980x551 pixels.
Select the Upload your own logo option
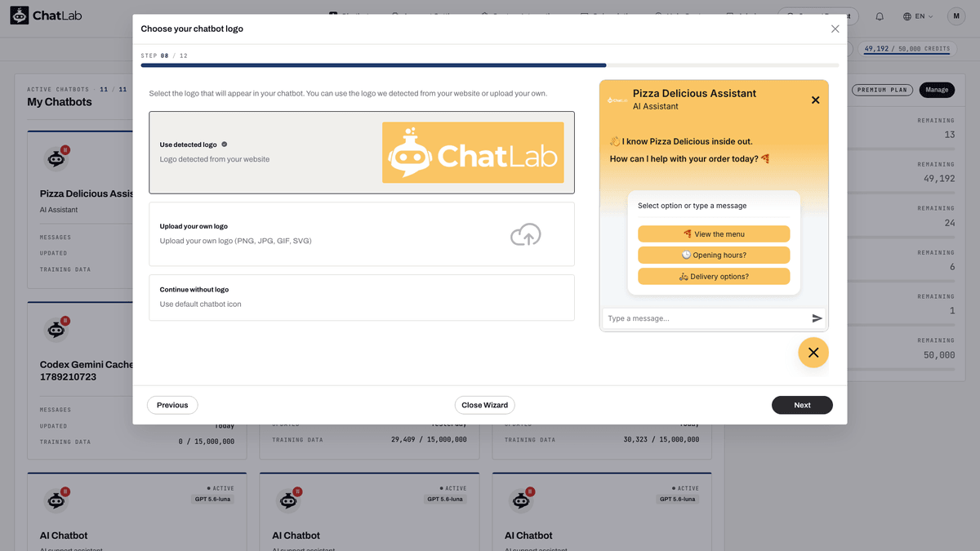[x=362, y=234]
